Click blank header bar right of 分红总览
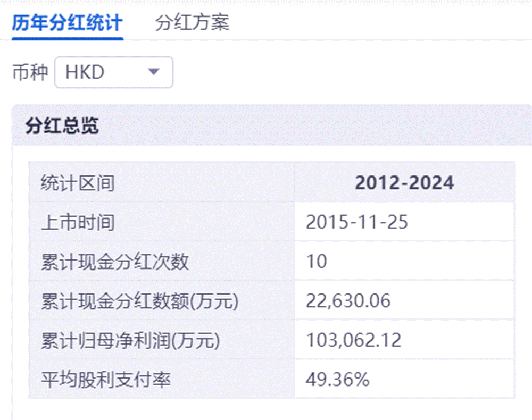The height and width of the screenshot is (420, 532). tap(319, 126)
